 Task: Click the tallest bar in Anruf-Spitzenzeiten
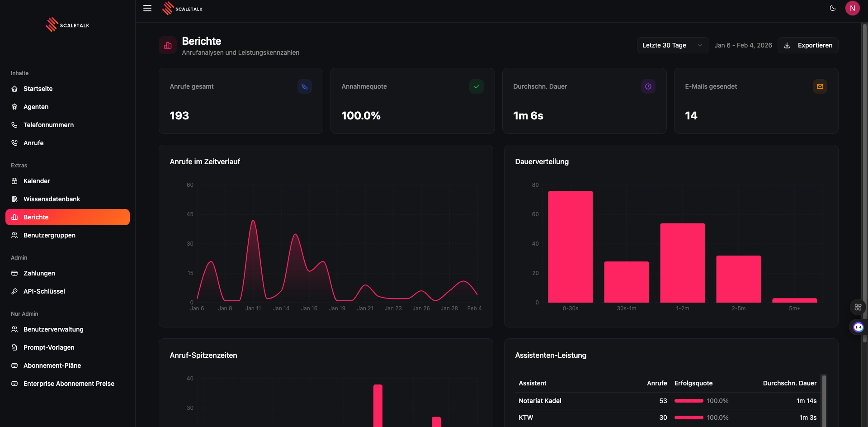[x=378, y=406]
